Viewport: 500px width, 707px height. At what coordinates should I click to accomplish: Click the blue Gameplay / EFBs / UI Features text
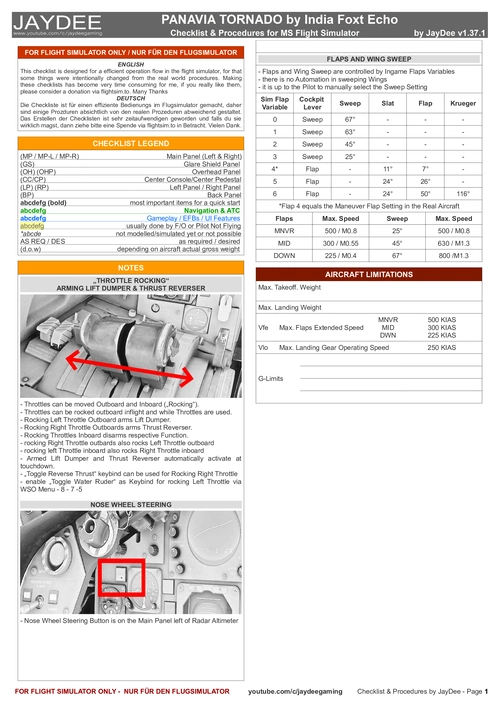click(x=193, y=218)
